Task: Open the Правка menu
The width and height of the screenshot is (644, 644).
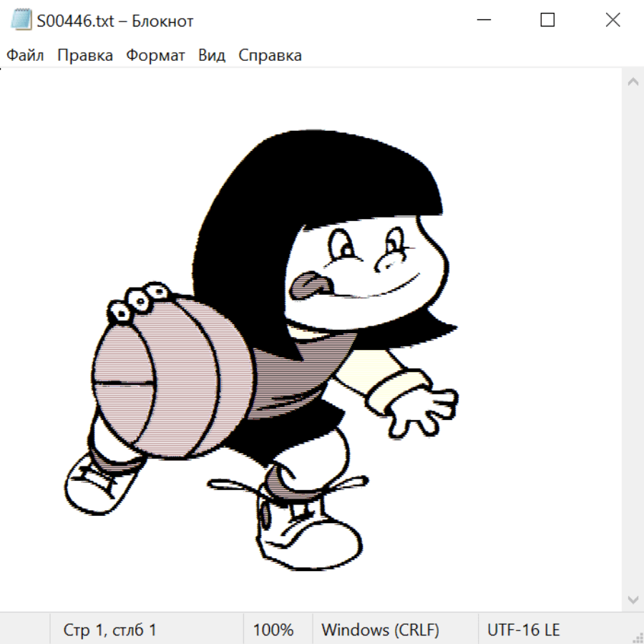Action: tap(85, 56)
